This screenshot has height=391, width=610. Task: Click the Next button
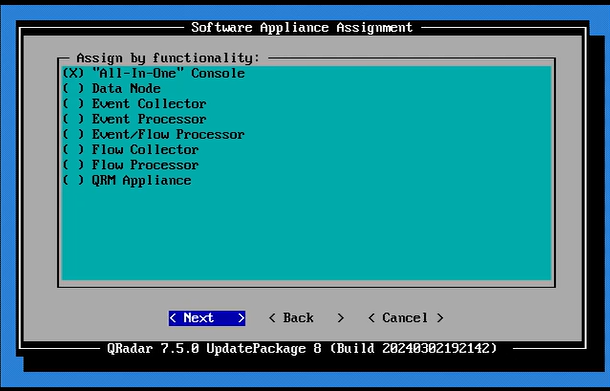(207, 318)
